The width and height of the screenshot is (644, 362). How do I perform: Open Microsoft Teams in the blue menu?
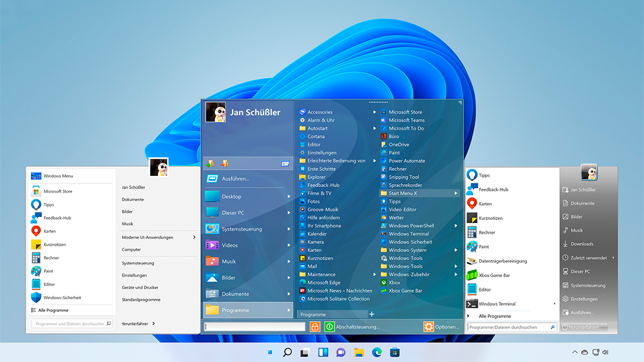[x=406, y=120]
